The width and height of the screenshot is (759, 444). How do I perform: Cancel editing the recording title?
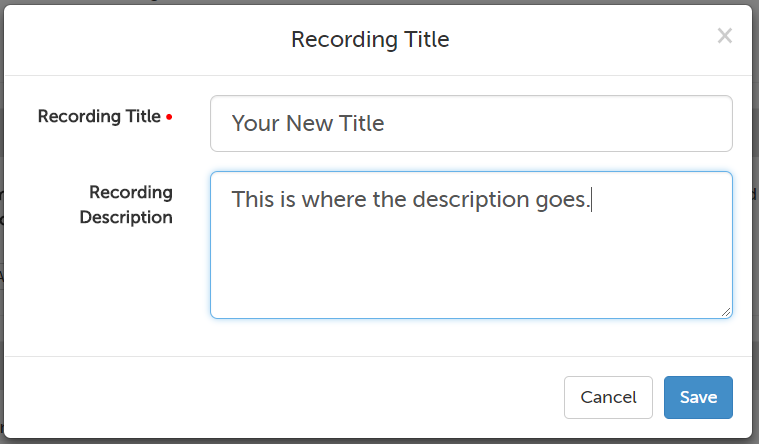pos(608,397)
